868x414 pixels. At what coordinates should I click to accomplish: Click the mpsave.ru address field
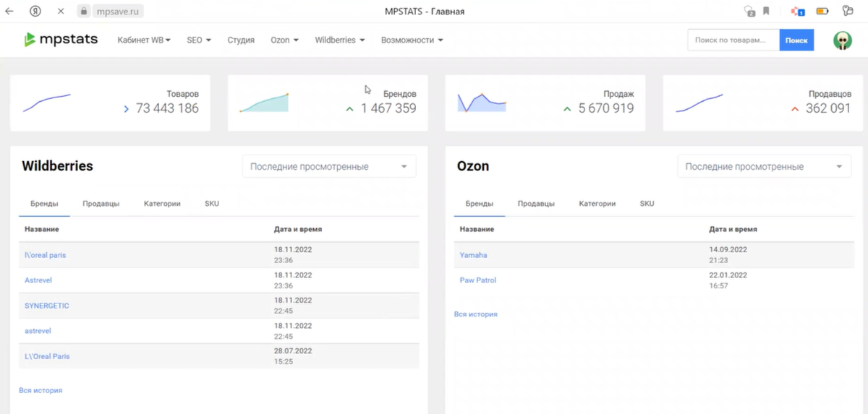pos(117,12)
